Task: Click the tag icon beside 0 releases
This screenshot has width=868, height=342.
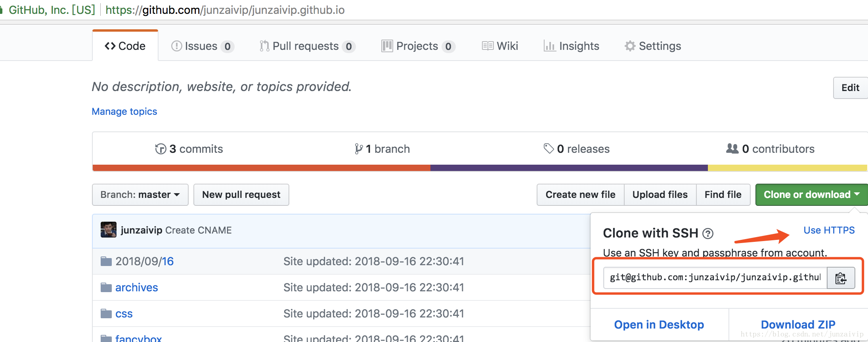Action: click(549, 148)
